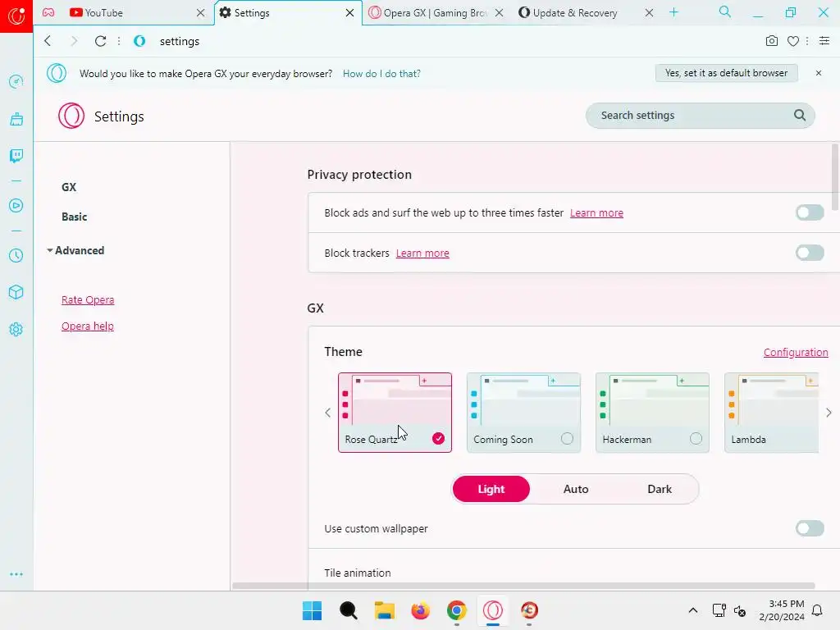
Task: Open sidebar three-dots setup menu
Action: pos(16,574)
